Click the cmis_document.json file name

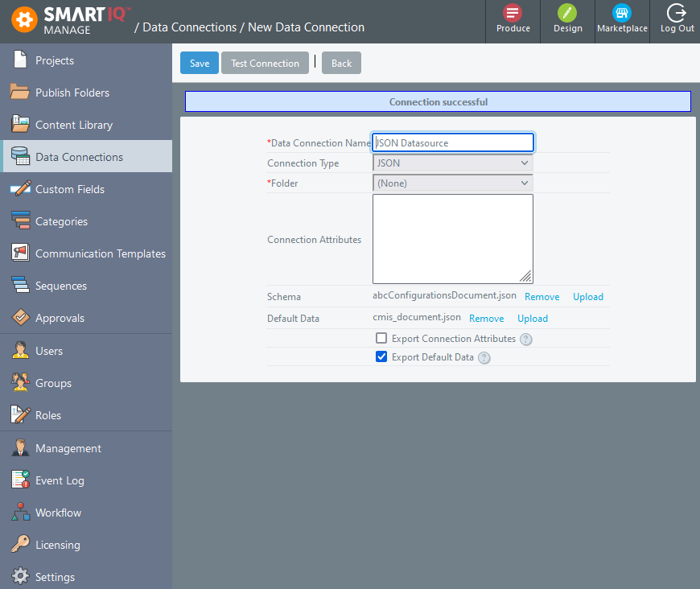click(x=417, y=317)
